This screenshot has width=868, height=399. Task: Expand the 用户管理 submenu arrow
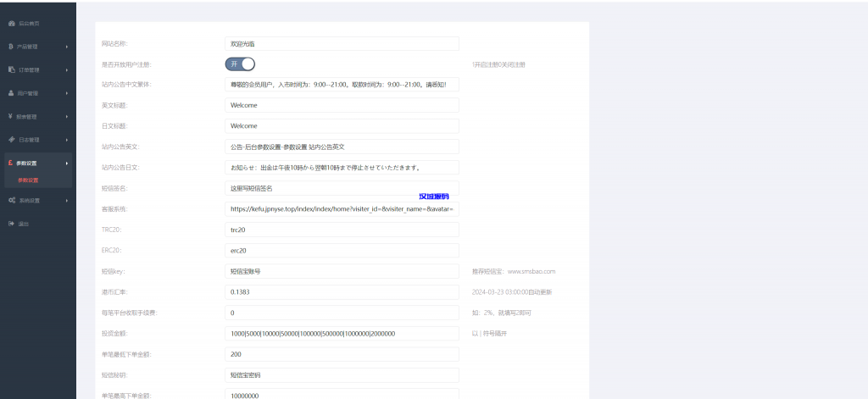pos(66,93)
